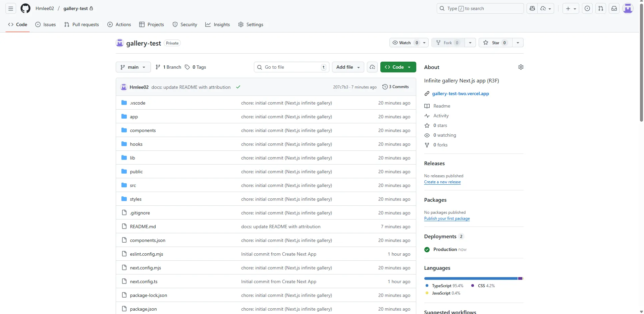This screenshot has height=314, width=644.
Task: Click the issues icon in top header
Action: [x=587, y=8]
